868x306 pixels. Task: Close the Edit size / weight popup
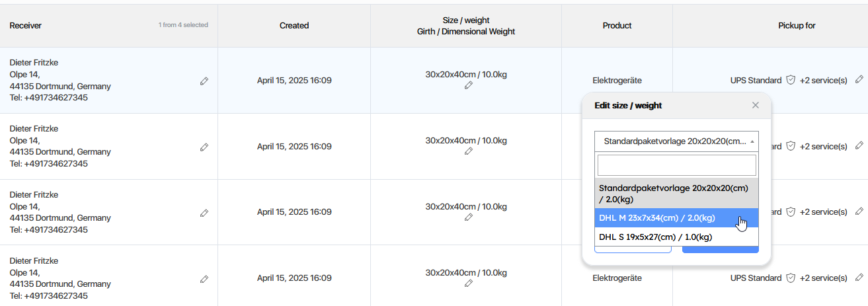[756, 105]
